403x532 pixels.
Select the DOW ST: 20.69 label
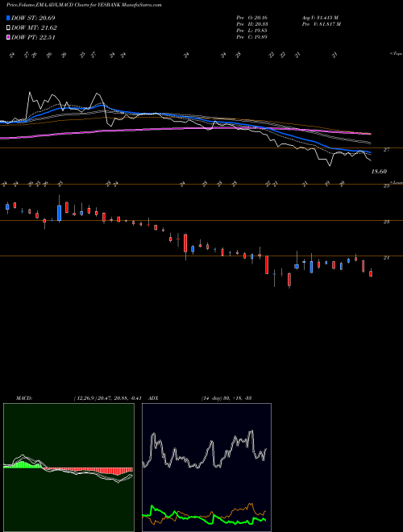33,18
